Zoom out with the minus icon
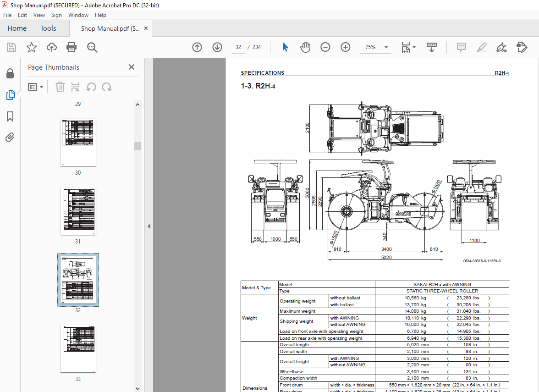This screenshot has width=539, height=392. tap(325, 47)
